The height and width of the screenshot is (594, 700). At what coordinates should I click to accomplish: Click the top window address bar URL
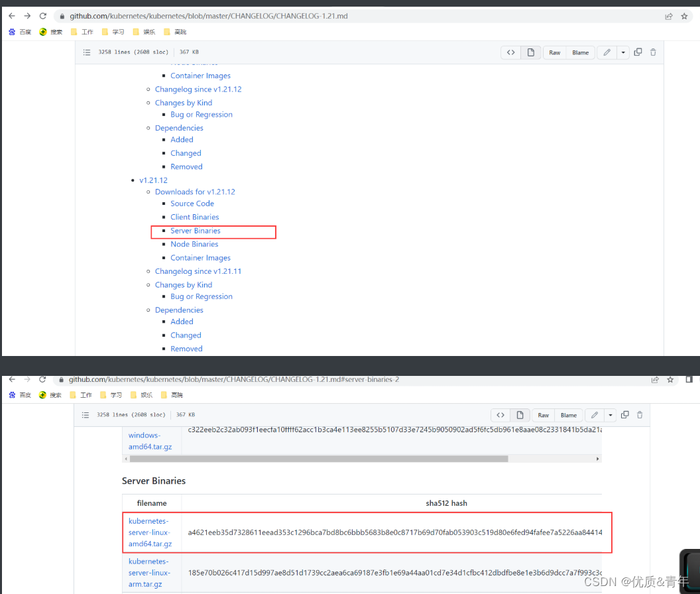[x=209, y=16]
